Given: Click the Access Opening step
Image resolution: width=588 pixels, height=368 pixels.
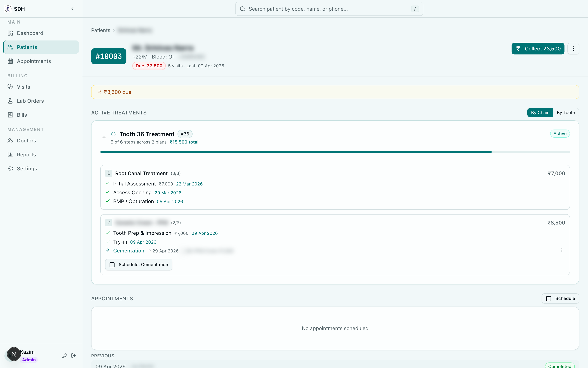Looking at the screenshot, I should [132, 192].
